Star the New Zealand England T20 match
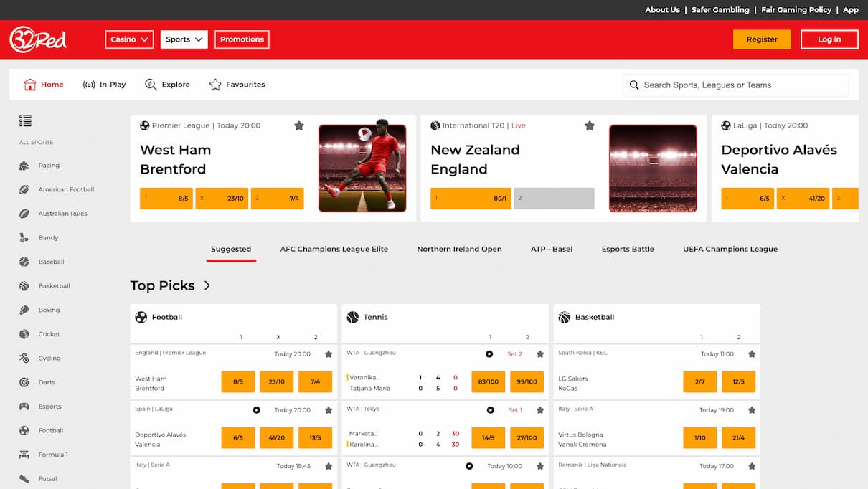Image resolution: width=868 pixels, height=489 pixels. click(590, 126)
